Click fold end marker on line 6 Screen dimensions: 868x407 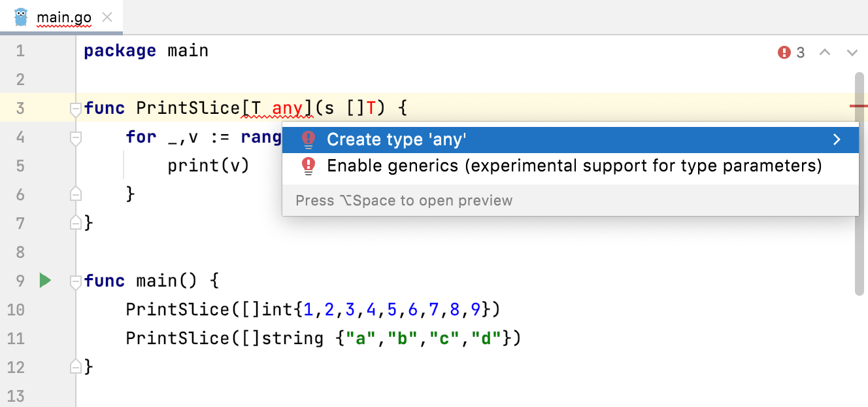[76, 194]
